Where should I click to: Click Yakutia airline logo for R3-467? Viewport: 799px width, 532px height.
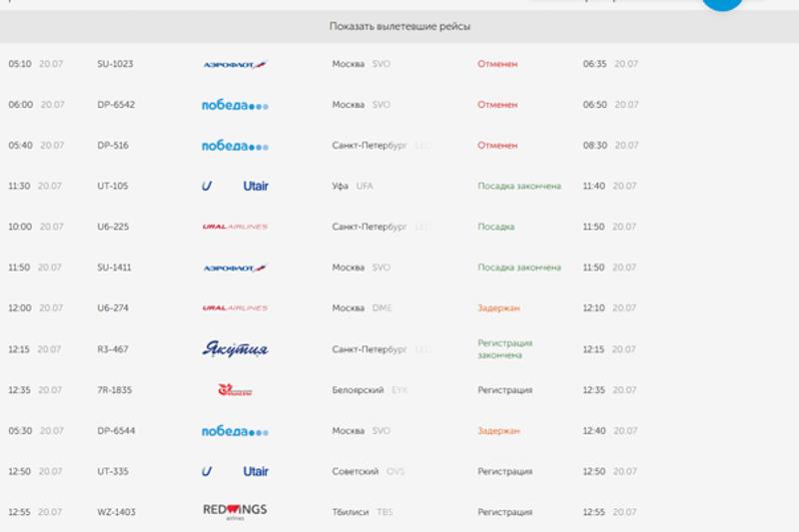235,349
